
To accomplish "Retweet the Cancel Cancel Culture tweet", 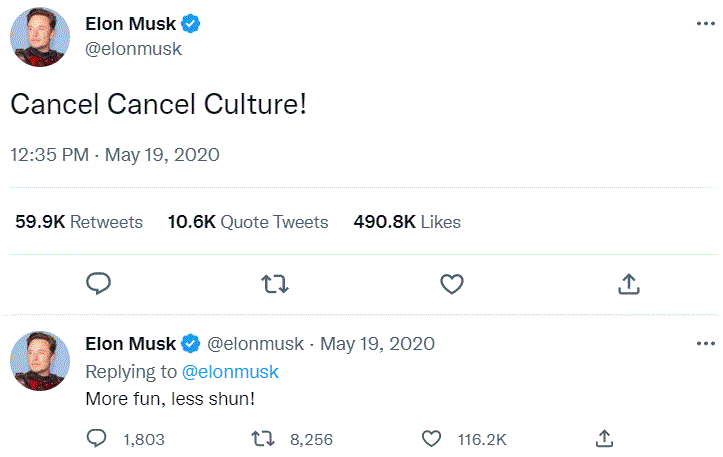I will click(x=275, y=284).
